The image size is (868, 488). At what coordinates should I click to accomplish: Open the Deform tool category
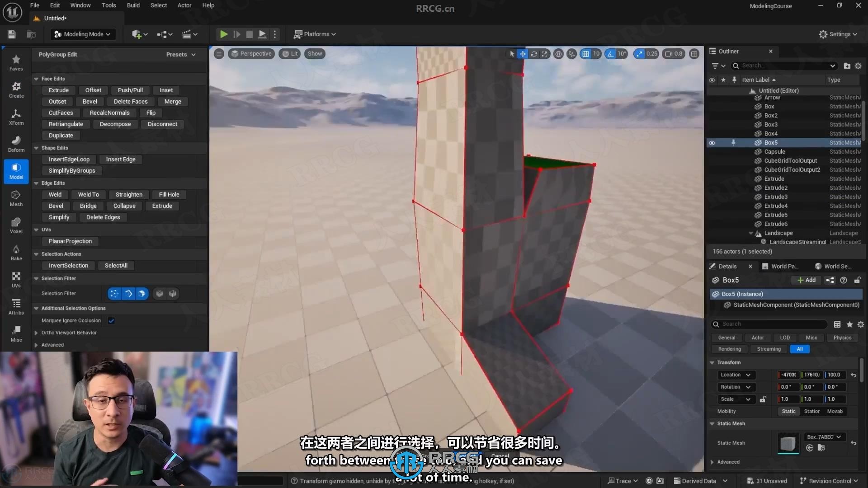click(16, 144)
